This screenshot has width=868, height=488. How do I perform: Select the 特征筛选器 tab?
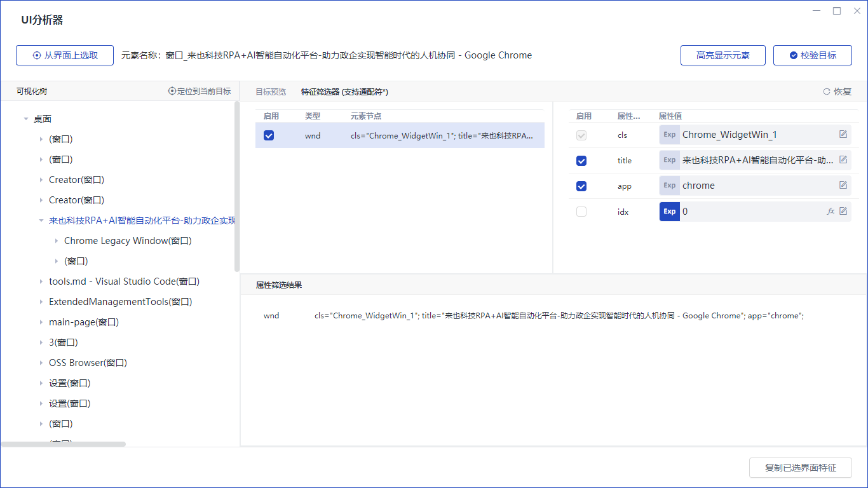point(344,91)
